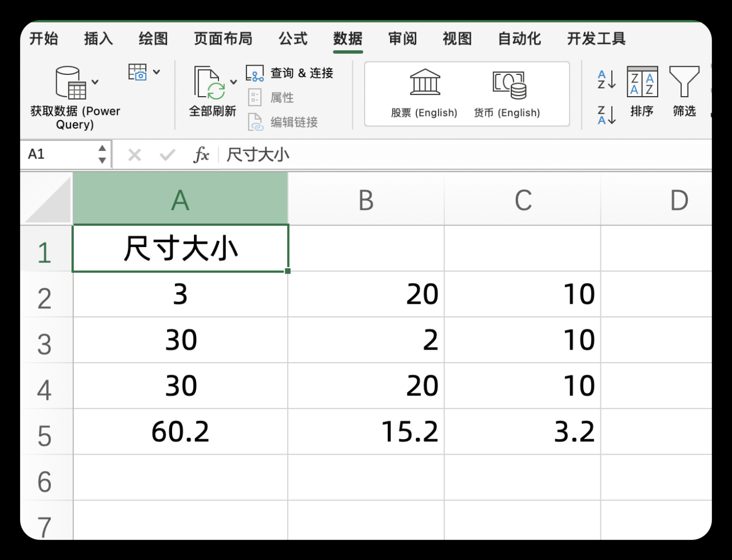This screenshot has width=732, height=560.
Task: Click the formula bar containing 尺寸大小
Action: coord(465,154)
